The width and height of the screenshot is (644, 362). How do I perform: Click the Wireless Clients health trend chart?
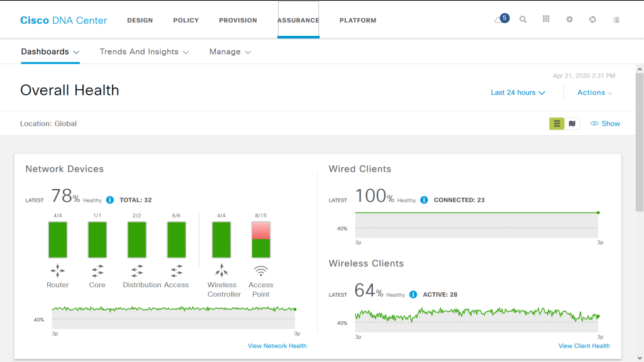(477, 319)
